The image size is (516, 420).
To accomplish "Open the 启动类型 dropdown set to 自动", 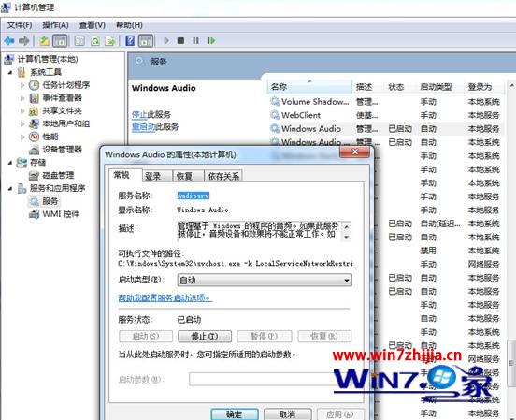I will click(x=265, y=280).
